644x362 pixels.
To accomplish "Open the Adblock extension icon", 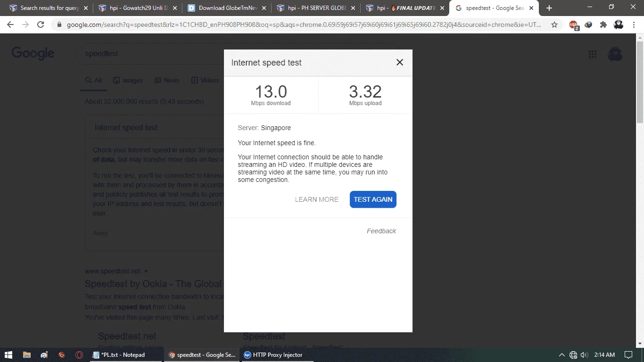I will (573, 25).
